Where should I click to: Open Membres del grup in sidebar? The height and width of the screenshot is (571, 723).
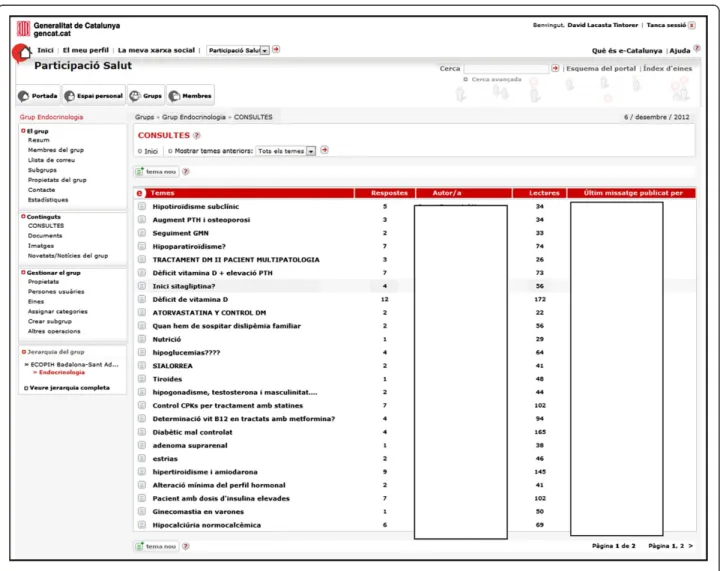click(x=56, y=150)
